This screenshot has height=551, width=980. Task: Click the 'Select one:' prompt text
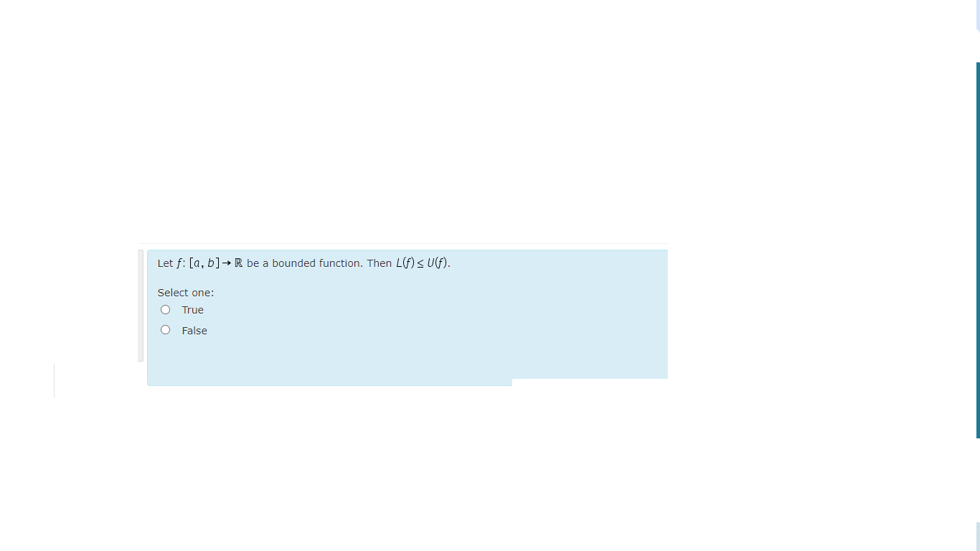(186, 293)
